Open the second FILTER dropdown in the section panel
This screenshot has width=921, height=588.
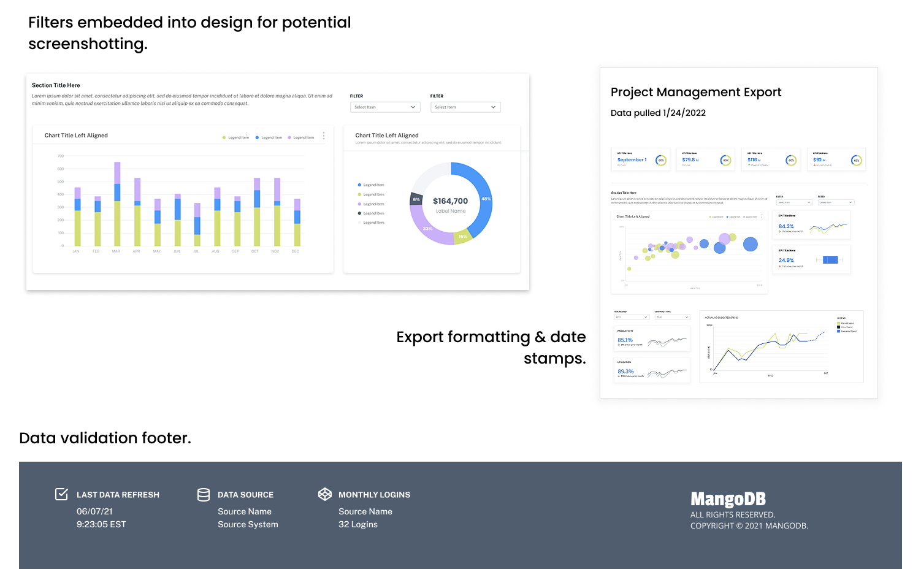point(465,107)
